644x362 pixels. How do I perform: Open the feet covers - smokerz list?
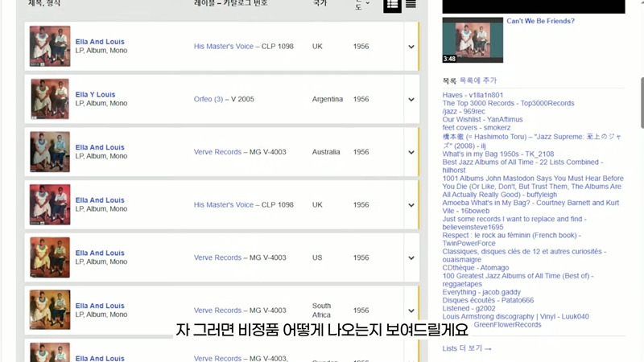pos(477,128)
